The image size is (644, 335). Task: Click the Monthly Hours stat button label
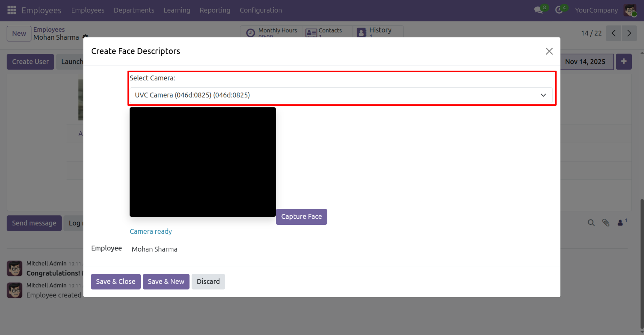pos(278,30)
